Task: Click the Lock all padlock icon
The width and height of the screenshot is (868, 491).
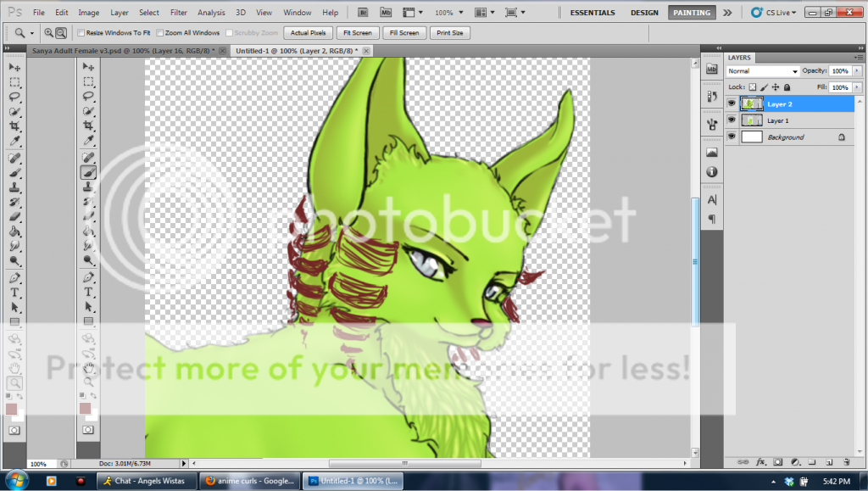Action: (x=787, y=87)
